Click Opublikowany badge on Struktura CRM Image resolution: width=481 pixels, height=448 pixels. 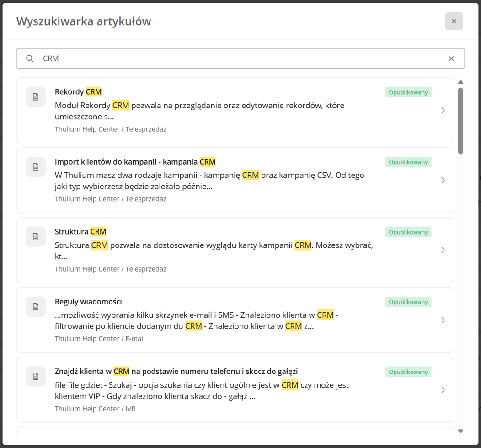point(408,232)
